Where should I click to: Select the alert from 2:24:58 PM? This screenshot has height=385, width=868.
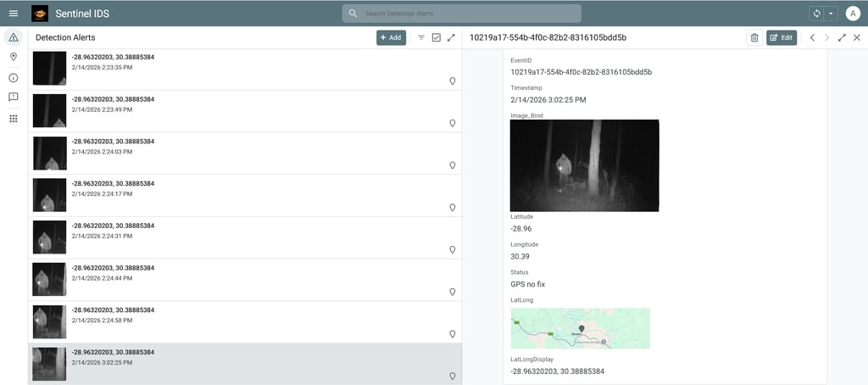click(x=245, y=322)
